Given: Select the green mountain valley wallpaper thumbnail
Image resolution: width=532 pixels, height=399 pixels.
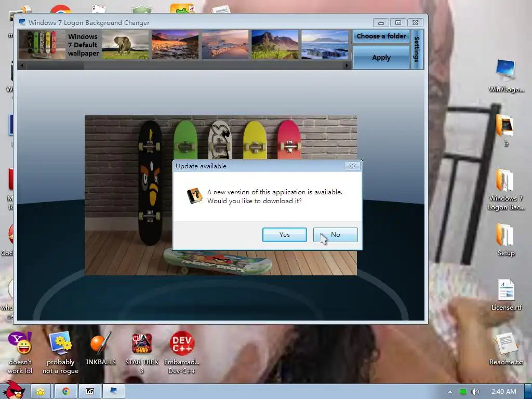Looking at the screenshot, I should (275, 45).
